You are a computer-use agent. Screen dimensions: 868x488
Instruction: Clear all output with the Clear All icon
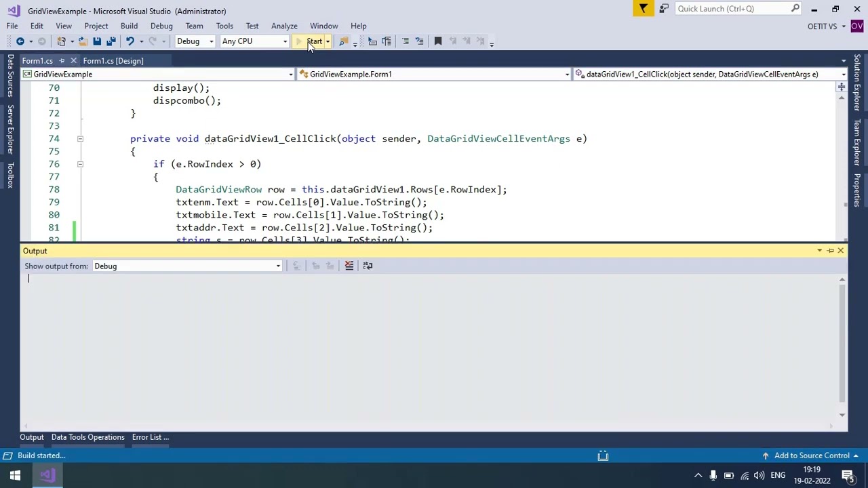coord(349,266)
